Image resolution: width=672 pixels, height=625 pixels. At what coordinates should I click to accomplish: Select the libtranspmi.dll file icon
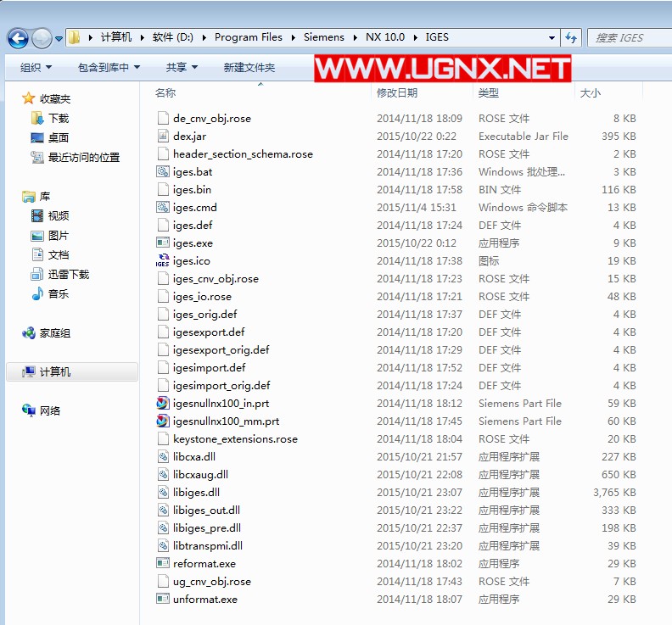(163, 546)
